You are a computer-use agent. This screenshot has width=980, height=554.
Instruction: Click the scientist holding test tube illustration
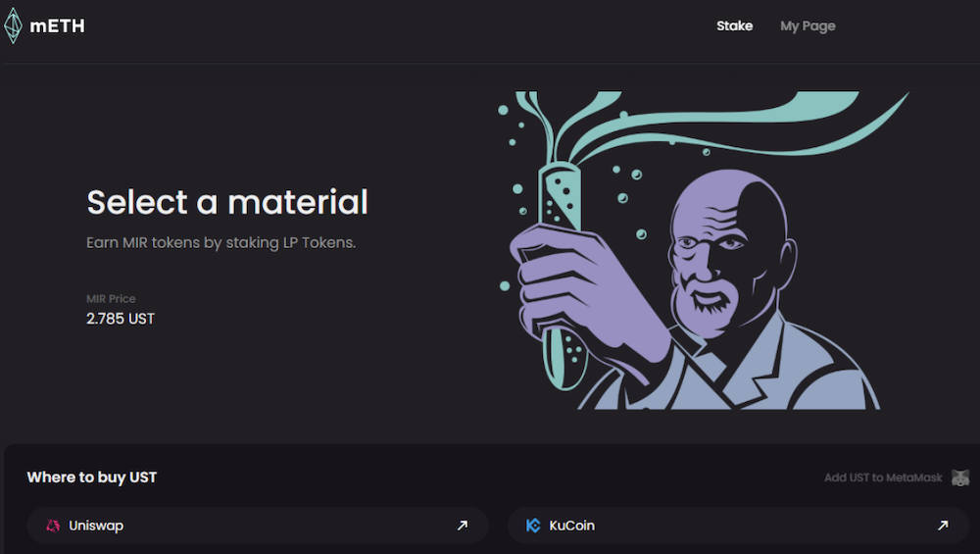tap(703, 250)
